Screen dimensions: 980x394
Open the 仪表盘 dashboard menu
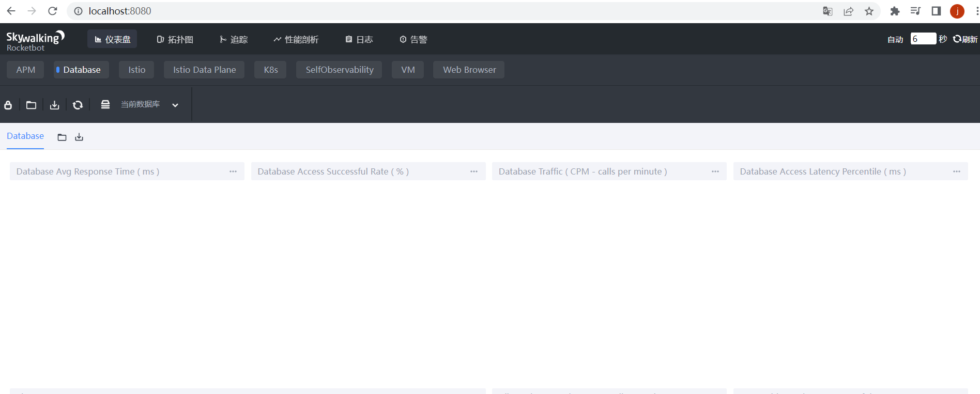(112, 39)
